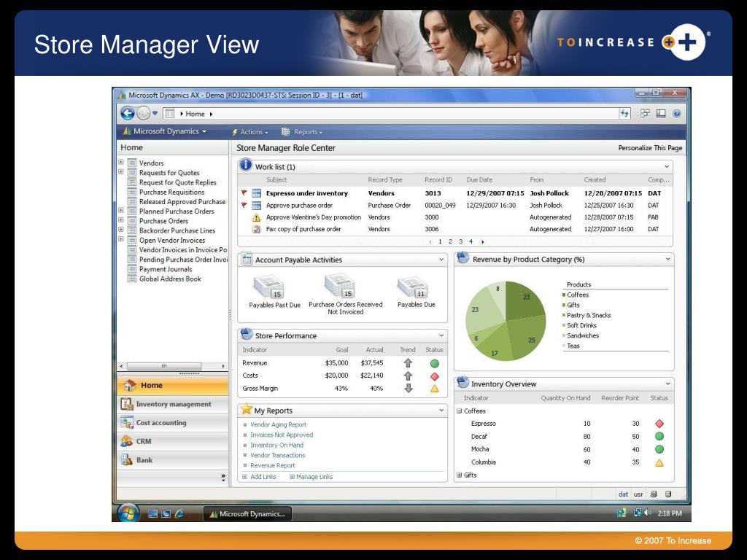Click fax icon beside Fax copy row
Image resolution: width=747 pixels, height=560 pixels.
(x=256, y=229)
